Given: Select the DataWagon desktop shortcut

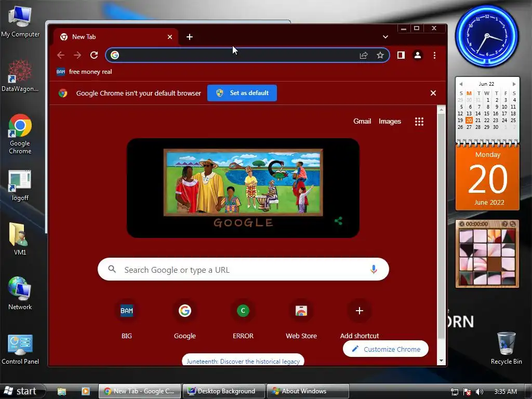Looking at the screenshot, I should (x=20, y=76).
